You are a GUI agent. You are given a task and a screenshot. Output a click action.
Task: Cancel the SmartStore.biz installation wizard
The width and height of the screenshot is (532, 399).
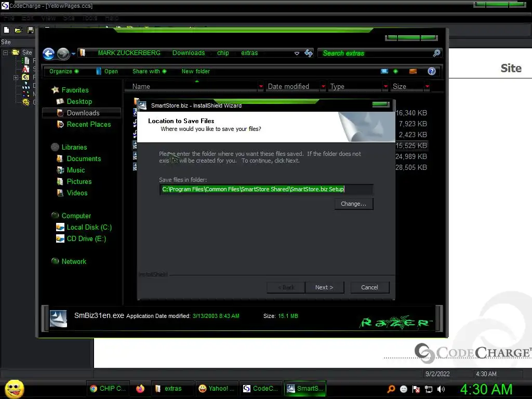point(369,287)
